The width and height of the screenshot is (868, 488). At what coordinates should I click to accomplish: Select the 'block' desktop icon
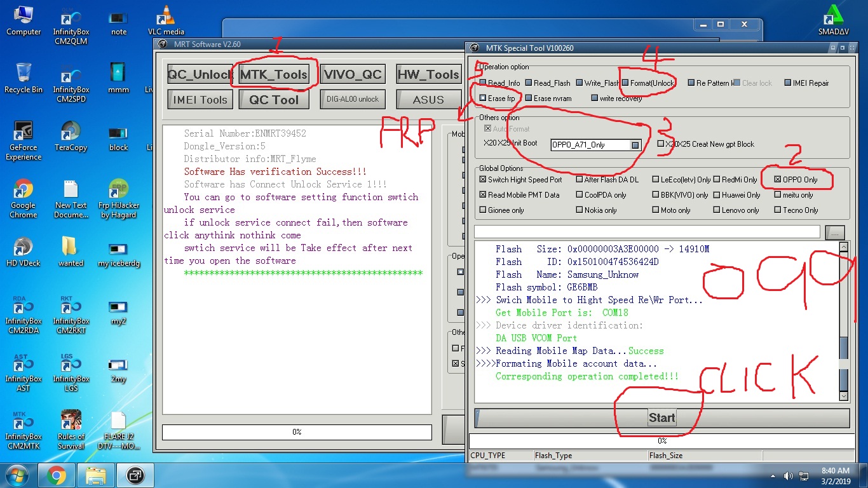[118, 136]
